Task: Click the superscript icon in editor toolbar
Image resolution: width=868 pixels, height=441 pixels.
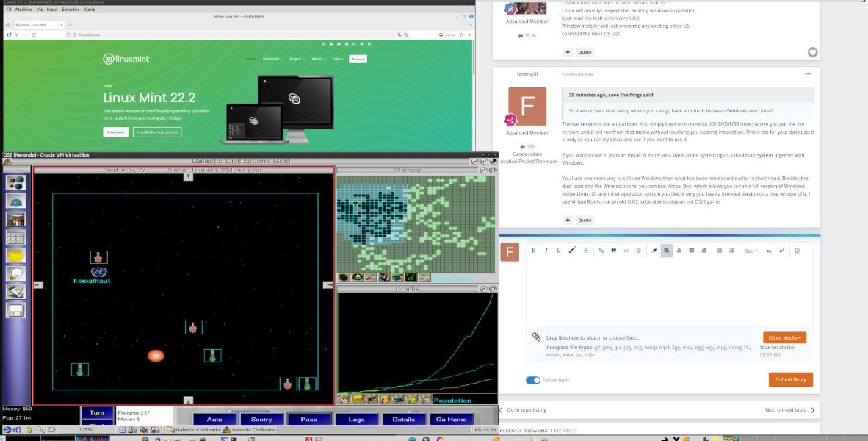Action: click(781, 251)
